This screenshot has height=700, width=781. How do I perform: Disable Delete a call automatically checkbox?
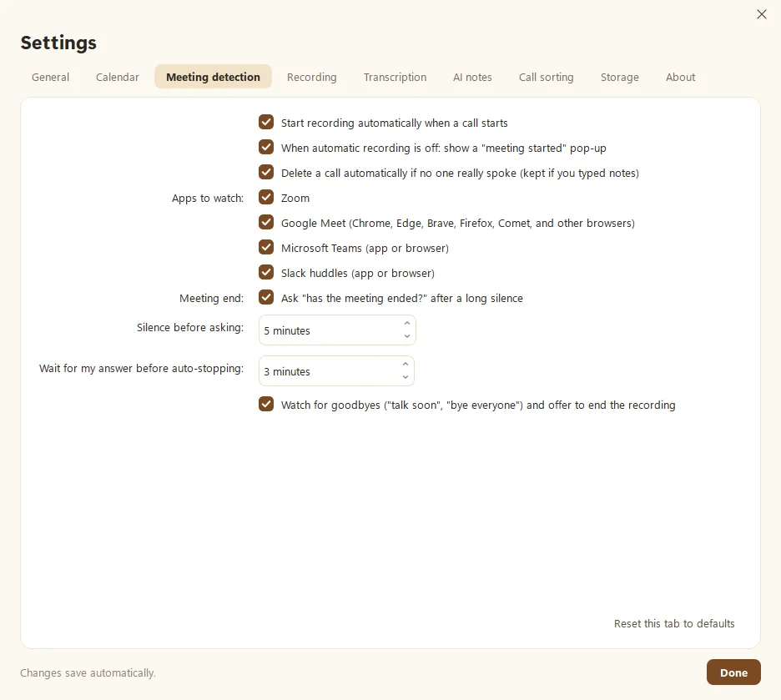266,172
